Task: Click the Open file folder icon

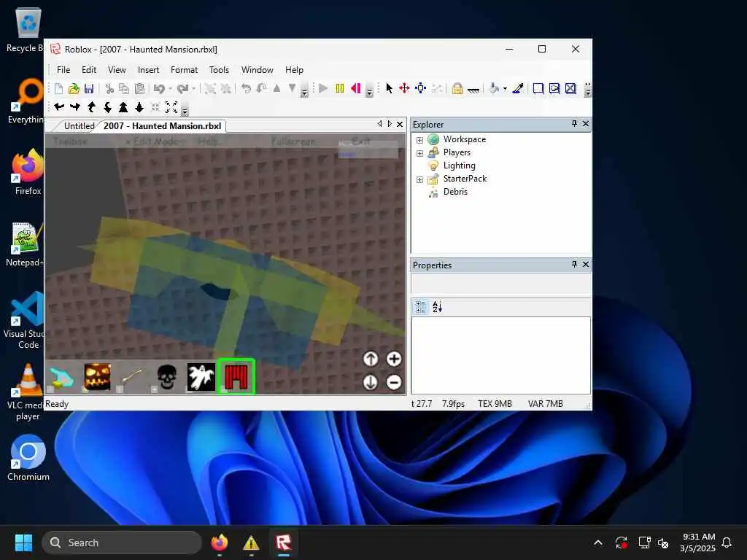Action: click(x=74, y=88)
